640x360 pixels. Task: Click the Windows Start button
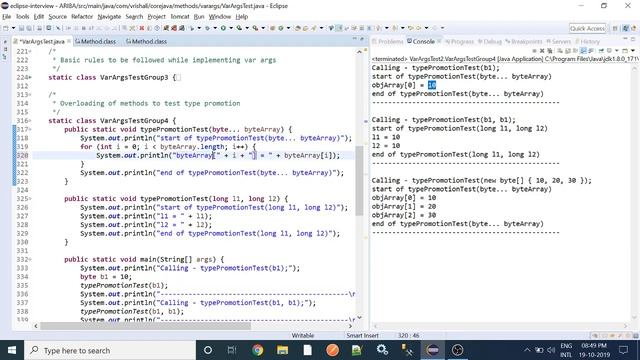(x=12, y=350)
